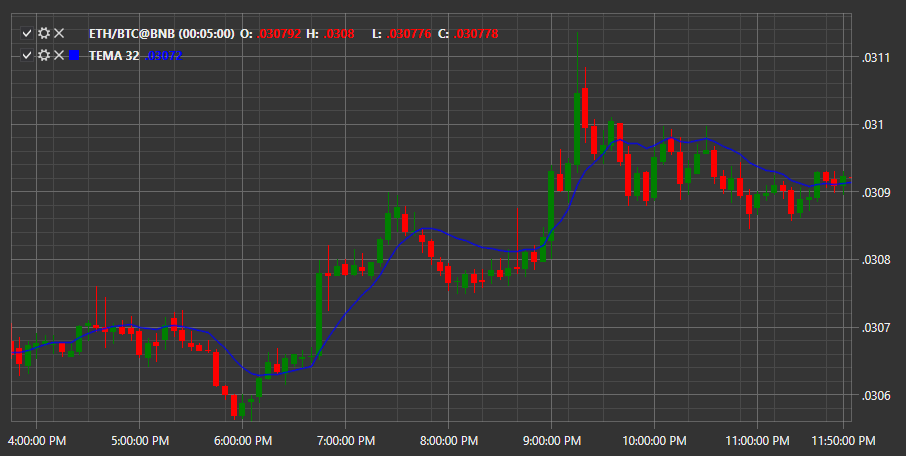Toggle the TEMA 32 indicator visibility checkbox

click(x=27, y=55)
